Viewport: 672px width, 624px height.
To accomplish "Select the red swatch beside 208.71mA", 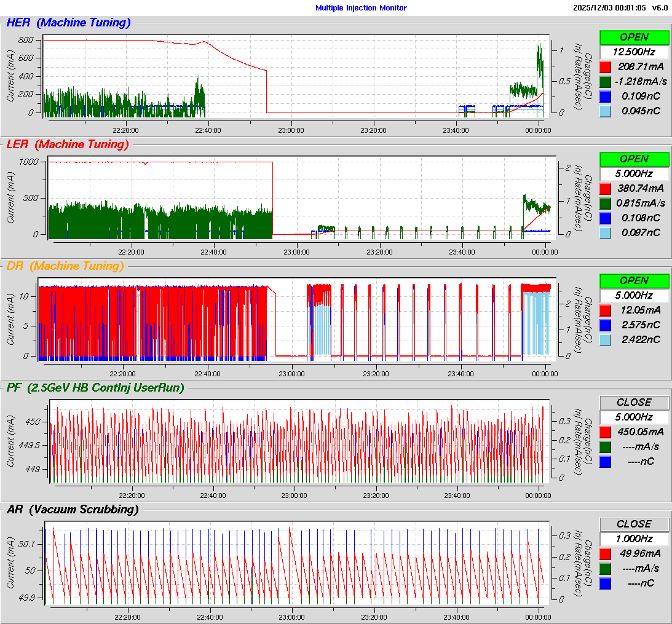I will [x=605, y=66].
